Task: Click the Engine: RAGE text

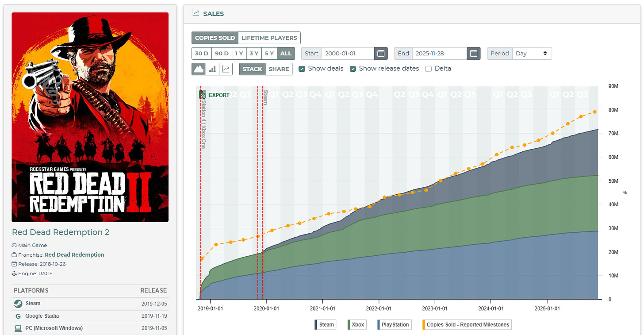Action: 35,273
